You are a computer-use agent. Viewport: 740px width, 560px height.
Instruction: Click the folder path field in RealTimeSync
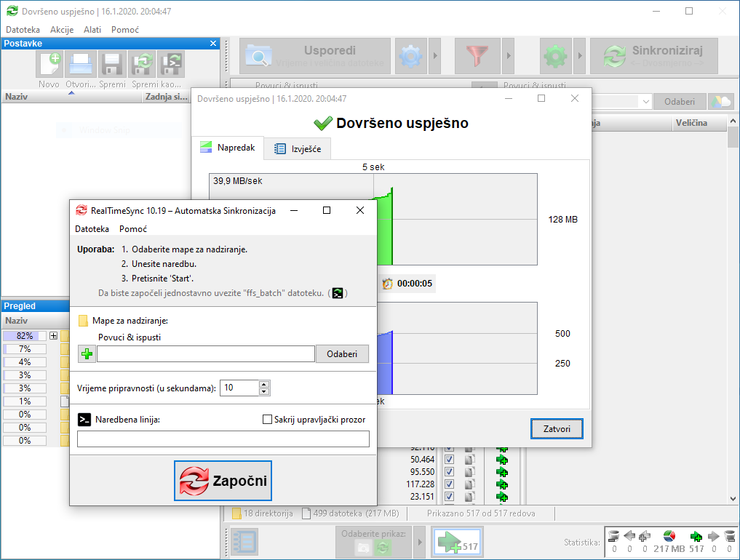(206, 354)
